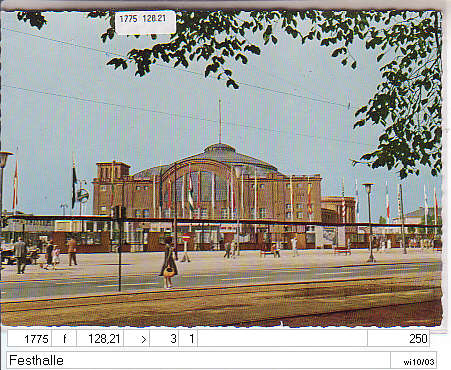Viewport: 451px width, 370px height.
Task: Click the round sign on the left pole
Action: click(x=83, y=195)
